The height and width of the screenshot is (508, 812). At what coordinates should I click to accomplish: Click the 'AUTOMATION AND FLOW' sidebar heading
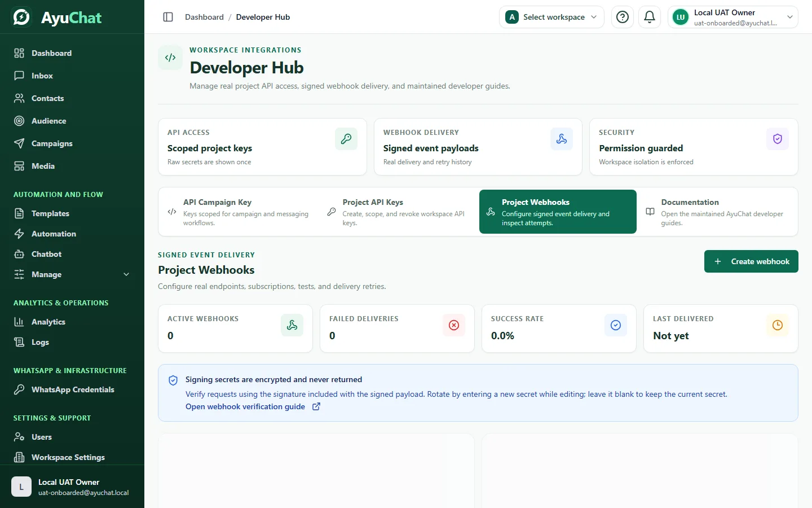pos(58,194)
